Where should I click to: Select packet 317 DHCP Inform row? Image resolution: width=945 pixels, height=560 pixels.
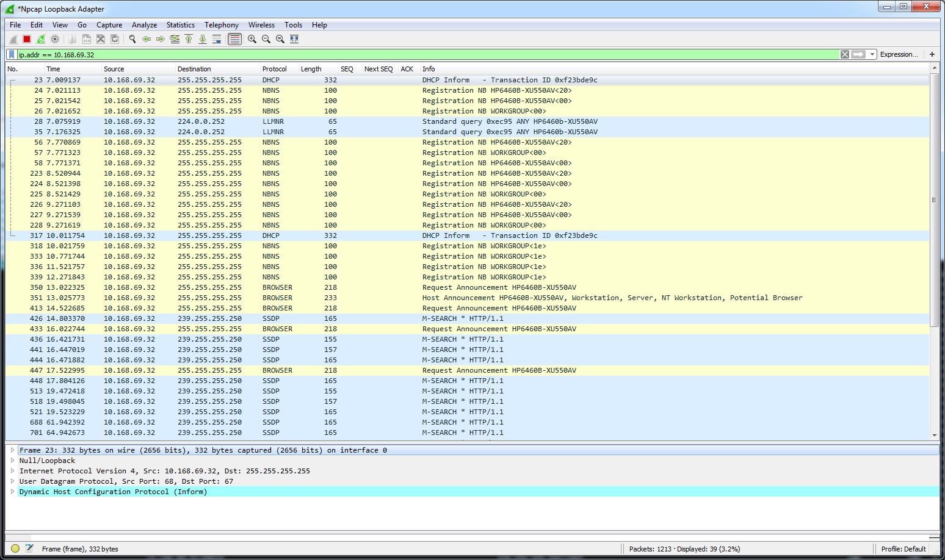point(468,235)
